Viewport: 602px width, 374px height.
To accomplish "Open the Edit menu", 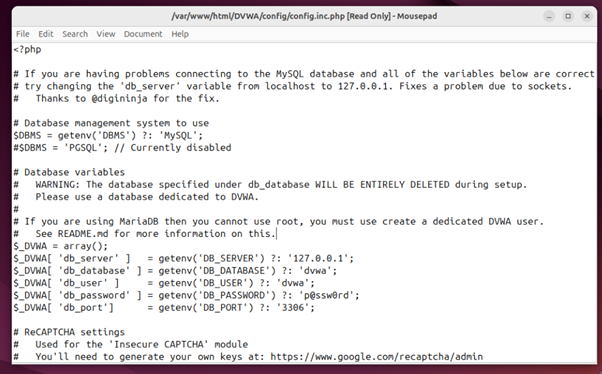I will tap(46, 34).
